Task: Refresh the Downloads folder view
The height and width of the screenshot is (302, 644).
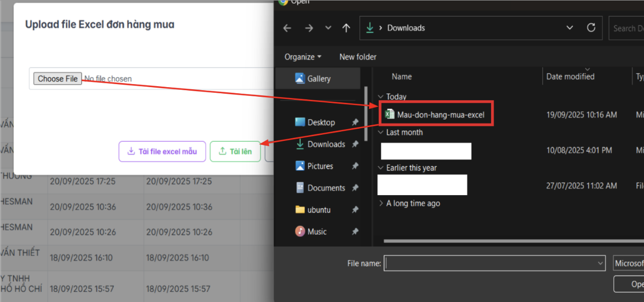Action: (x=591, y=28)
